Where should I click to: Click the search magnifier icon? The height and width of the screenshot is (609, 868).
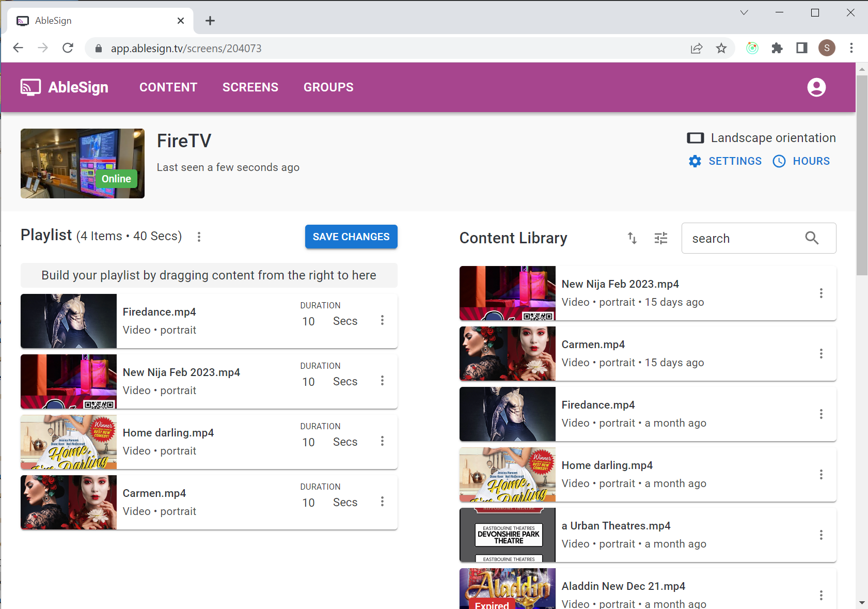point(812,238)
